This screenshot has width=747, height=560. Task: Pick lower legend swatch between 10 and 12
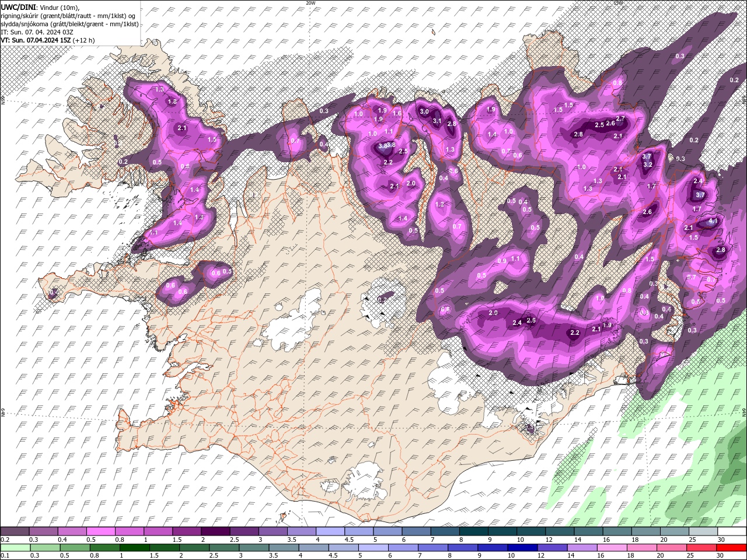tap(522, 548)
